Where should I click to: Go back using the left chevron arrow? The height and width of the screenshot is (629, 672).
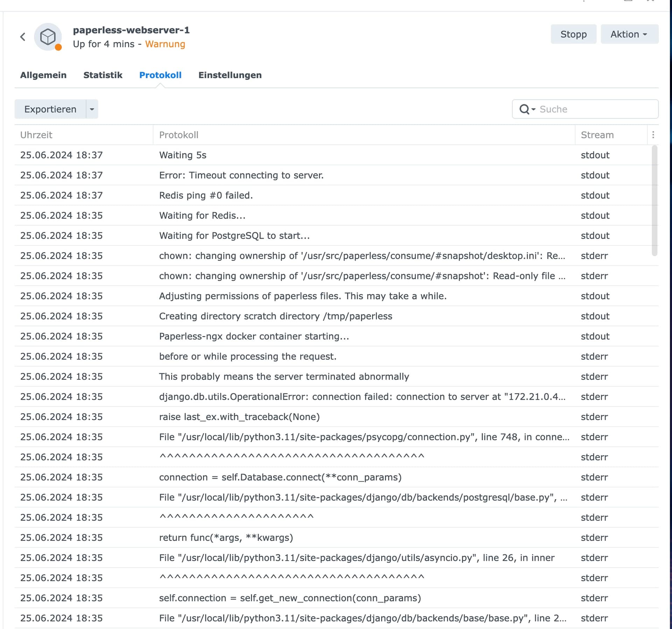click(23, 37)
